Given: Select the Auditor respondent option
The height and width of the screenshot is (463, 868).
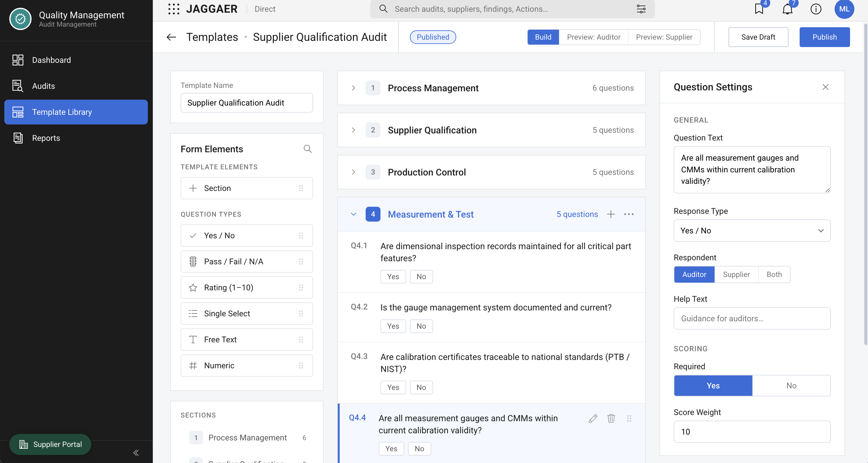Looking at the screenshot, I should pyautogui.click(x=694, y=275).
